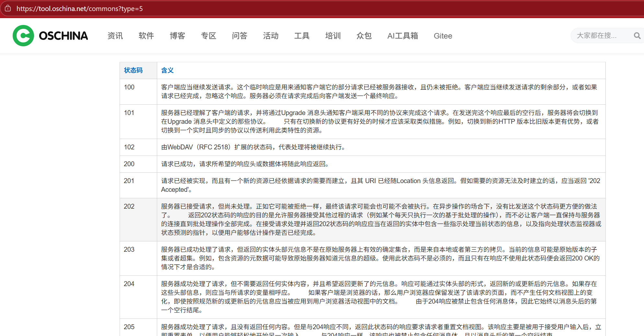Click the 状态码 column header
The width and height of the screenshot is (644, 336).
[x=133, y=70]
